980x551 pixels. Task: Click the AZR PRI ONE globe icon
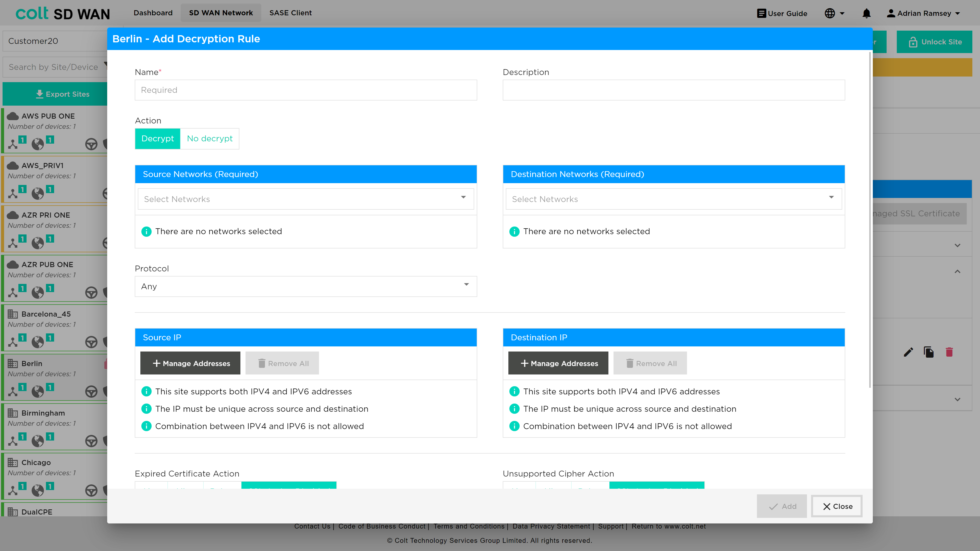[38, 243]
